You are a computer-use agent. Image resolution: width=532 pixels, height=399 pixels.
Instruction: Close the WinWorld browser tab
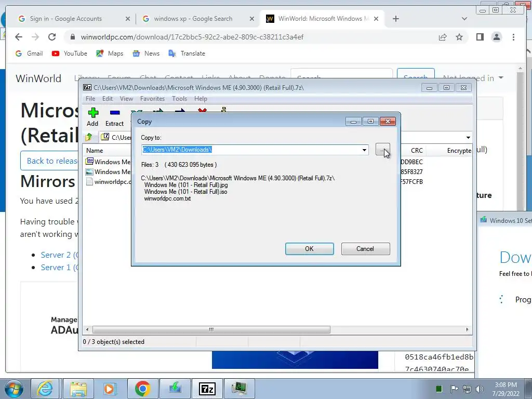pos(376,19)
